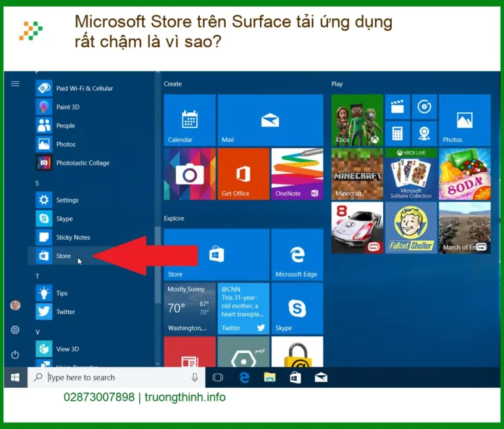This screenshot has width=504, height=429.
Task: Open the OneNote tile
Action: pos(297,174)
